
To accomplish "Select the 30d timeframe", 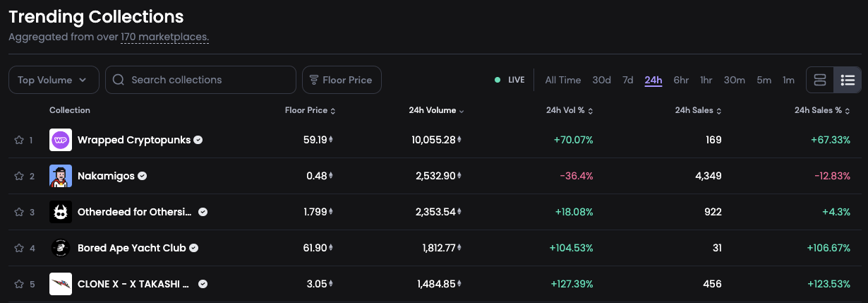I will tap(601, 80).
